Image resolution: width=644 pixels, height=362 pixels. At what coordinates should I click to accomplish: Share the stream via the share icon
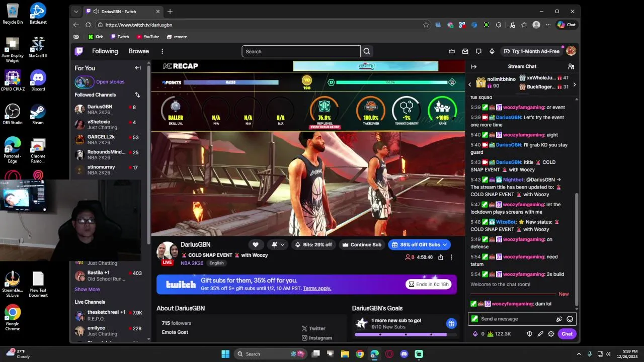click(x=441, y=257)
